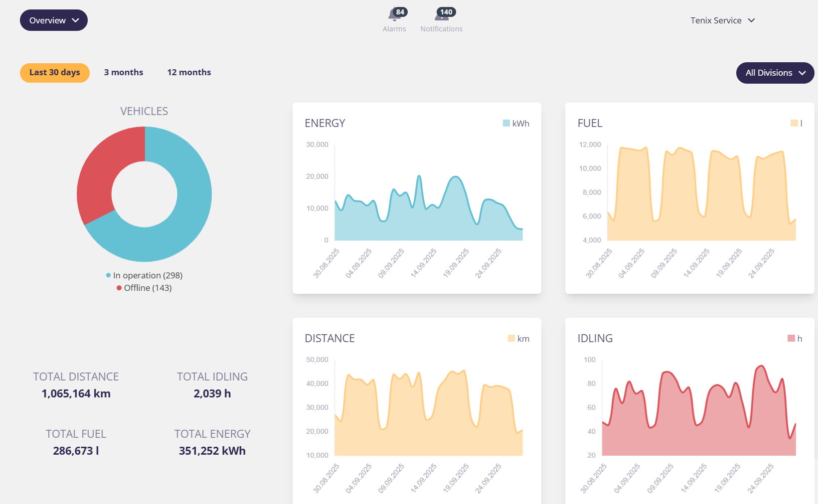Toggle hours series in Idling chart legend

tap(795, 339)
